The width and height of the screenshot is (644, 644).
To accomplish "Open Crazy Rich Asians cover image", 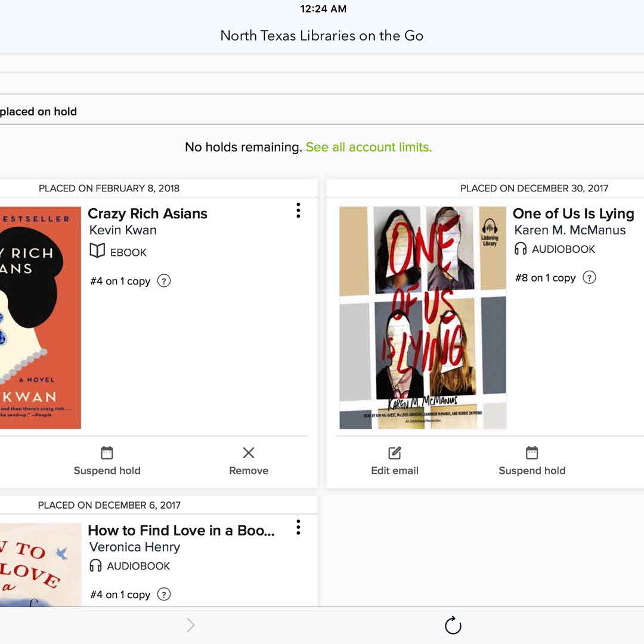I will click(41, 318).
